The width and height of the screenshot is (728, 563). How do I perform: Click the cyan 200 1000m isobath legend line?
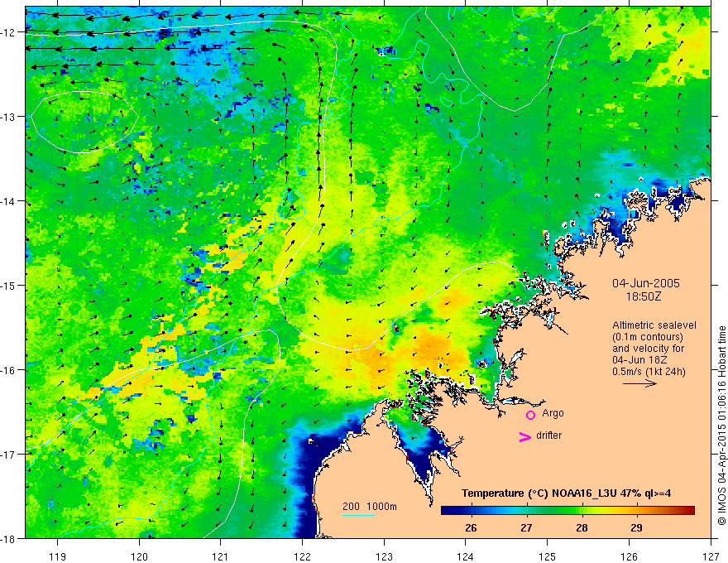pyautogui.click(x=359, y=515)
